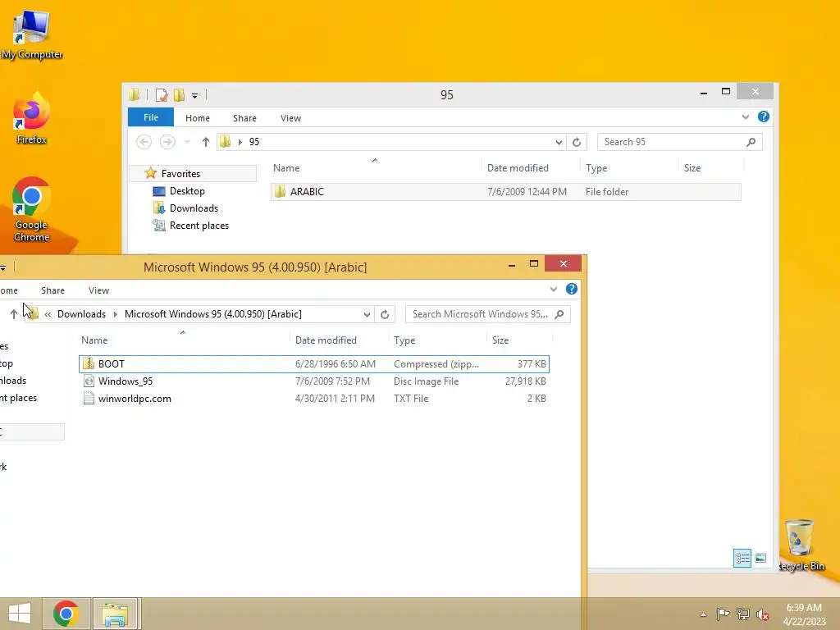This screenshot has width=840, height=630.
Task: Open View tab in Arabic window
Action: coord(98,290)
